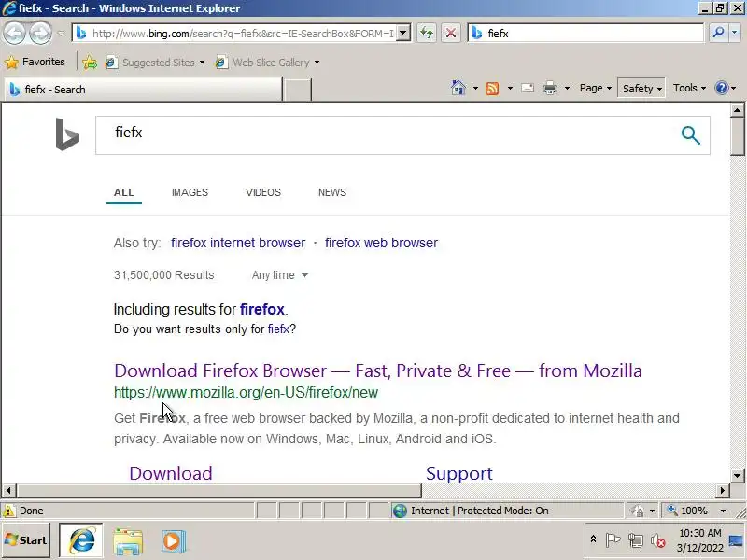Click the Forward navigation arrow button
The image size is (747, 560).
point(40,34)
